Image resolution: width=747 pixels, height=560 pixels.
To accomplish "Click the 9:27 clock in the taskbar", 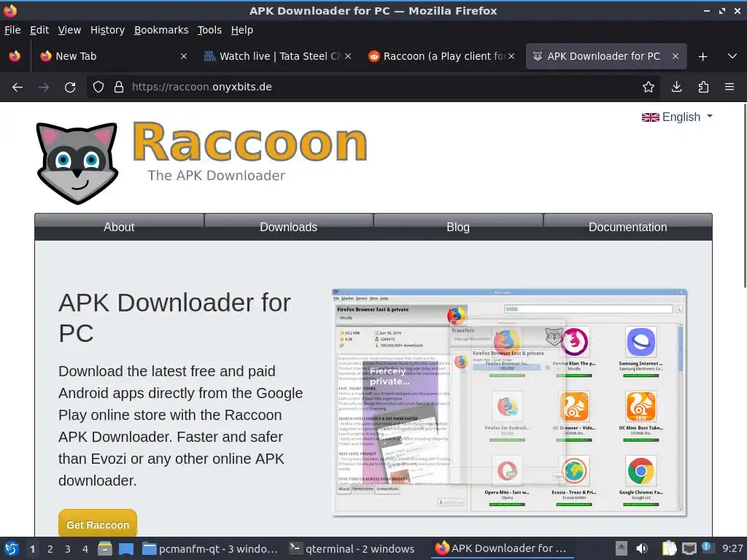I will click(x=732, y=548).
